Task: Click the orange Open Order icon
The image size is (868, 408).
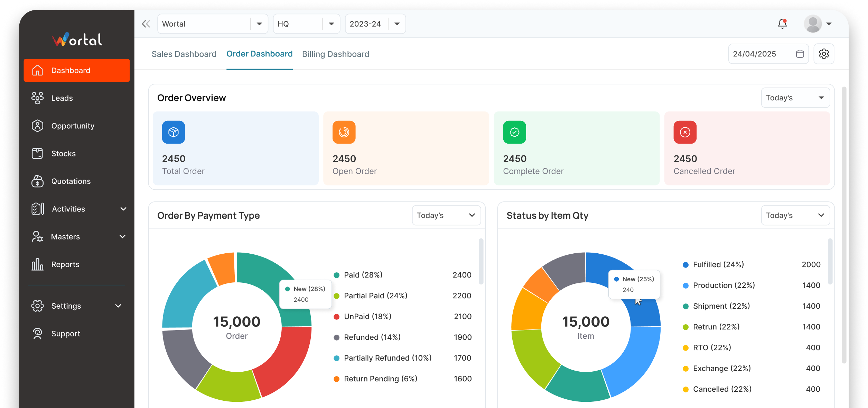Action: (344, 132)
